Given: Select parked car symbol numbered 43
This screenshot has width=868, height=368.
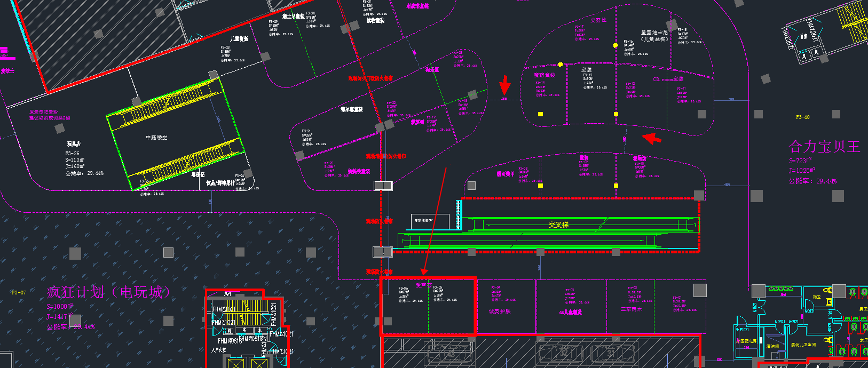Looking at the screenshot, I should [x=451, y=354].
